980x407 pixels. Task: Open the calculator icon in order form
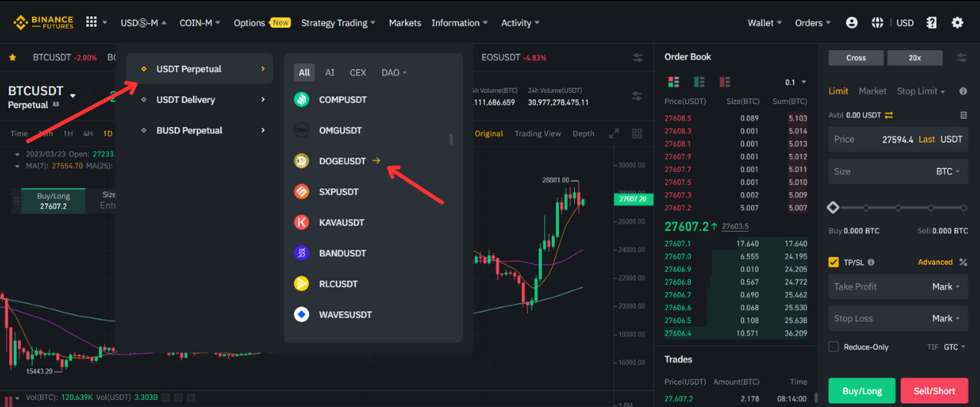coord(964,115)
